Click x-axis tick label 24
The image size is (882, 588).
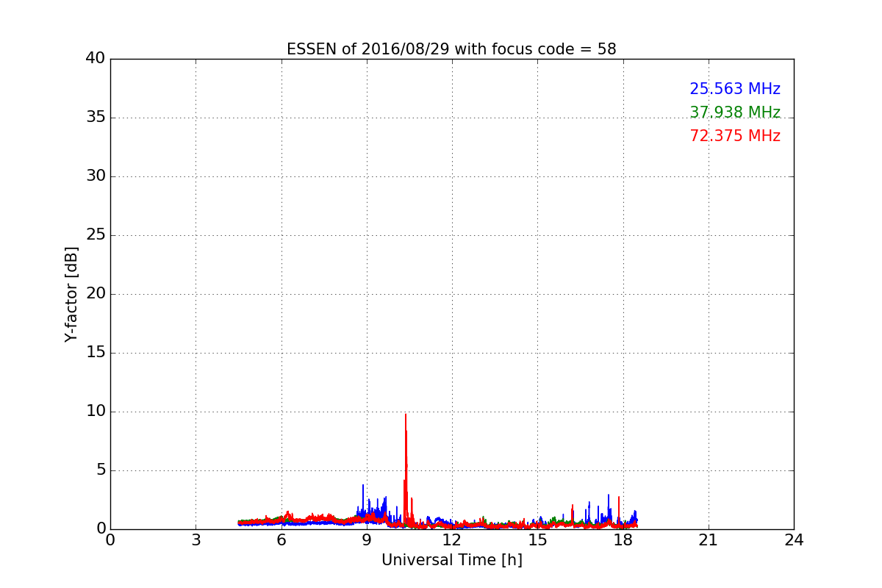[x=794, y=540]
